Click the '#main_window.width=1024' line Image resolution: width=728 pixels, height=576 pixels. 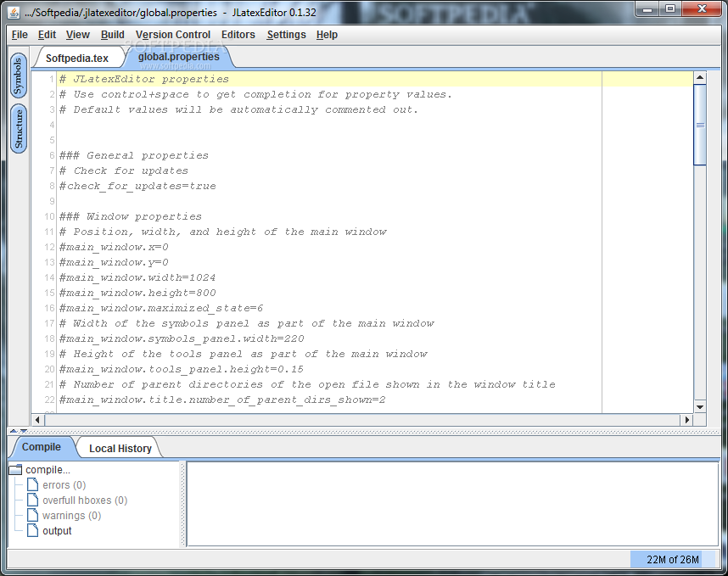[137, 277]
